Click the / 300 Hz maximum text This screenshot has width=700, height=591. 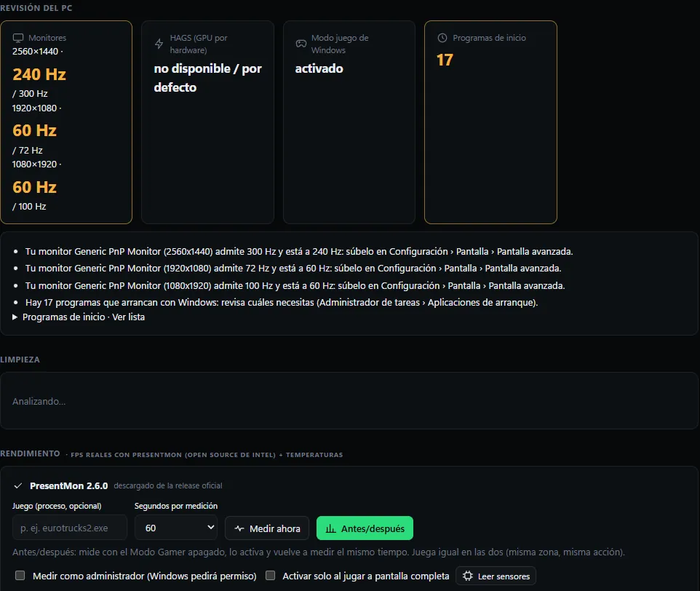coord(30,94)
